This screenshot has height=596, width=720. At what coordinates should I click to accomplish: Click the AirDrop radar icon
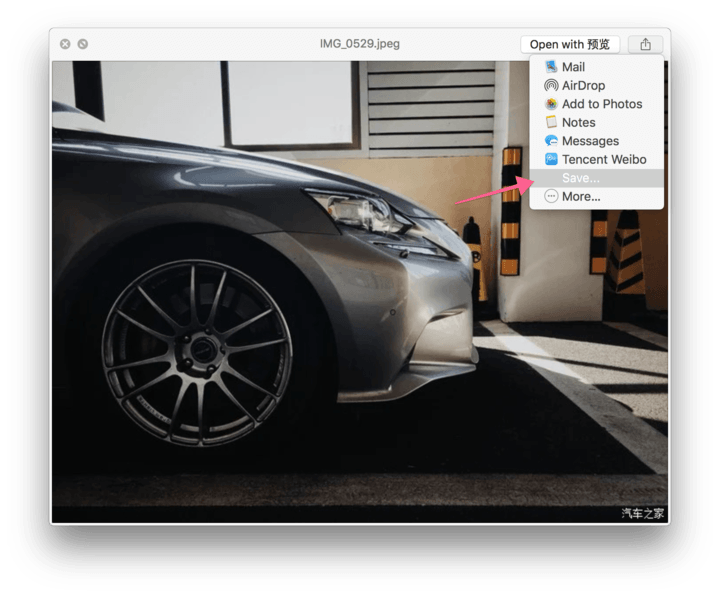[x=551, y=86]
